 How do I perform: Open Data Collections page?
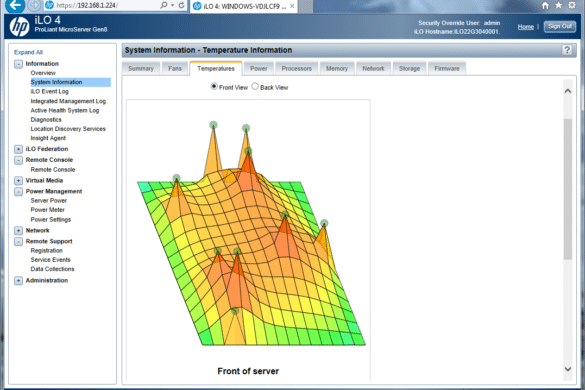click(52, 269)
